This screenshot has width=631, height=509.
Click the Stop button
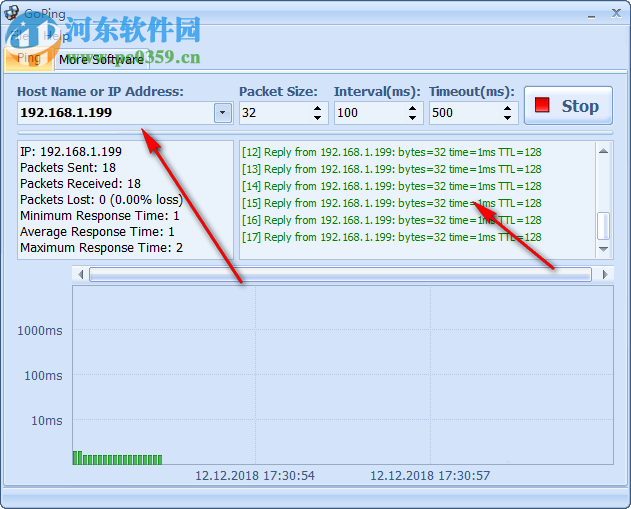click(568, 105)
